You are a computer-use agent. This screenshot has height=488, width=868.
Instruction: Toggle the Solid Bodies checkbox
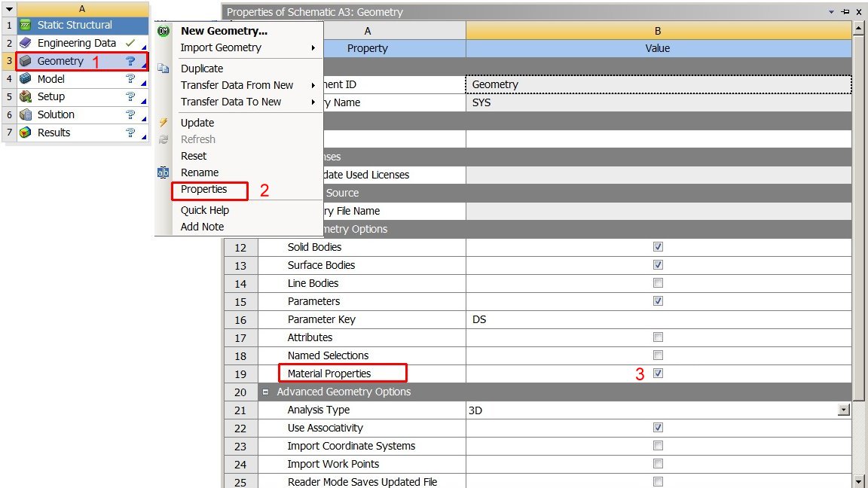pos(658,247)
